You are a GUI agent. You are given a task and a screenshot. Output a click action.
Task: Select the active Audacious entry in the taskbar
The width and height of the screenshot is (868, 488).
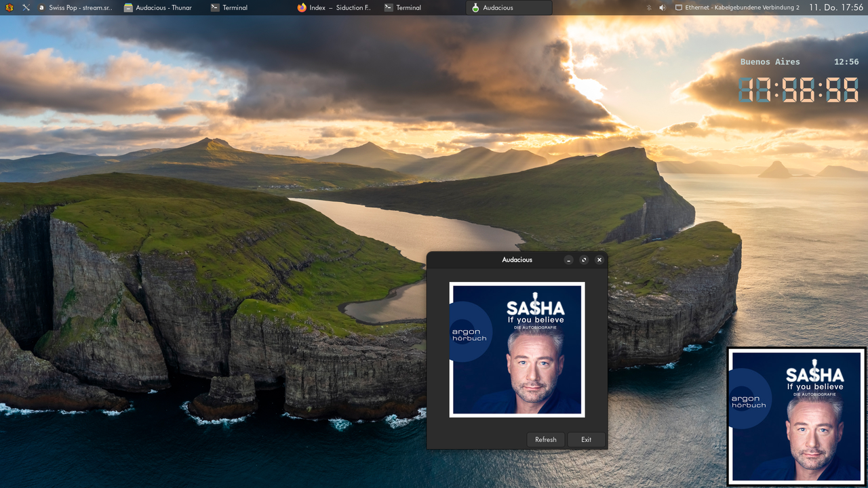click(x=509, y=7)
